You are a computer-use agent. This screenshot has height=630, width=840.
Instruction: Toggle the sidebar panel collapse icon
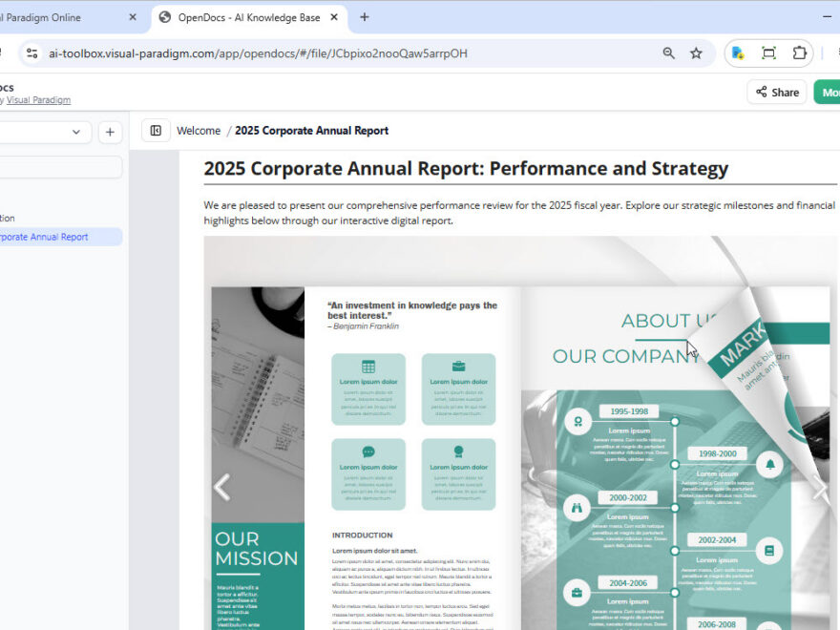tap(156, 131)
